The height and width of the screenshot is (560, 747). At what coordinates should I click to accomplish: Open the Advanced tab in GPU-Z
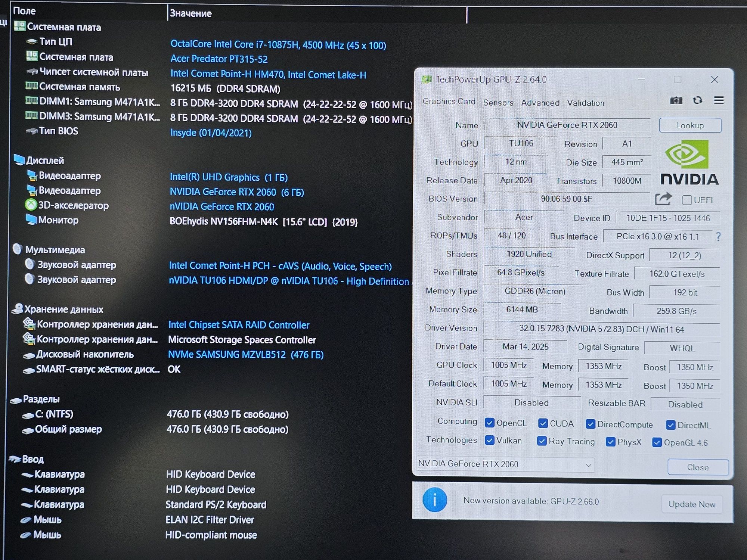pyautogui.click(x=540, y=103)
